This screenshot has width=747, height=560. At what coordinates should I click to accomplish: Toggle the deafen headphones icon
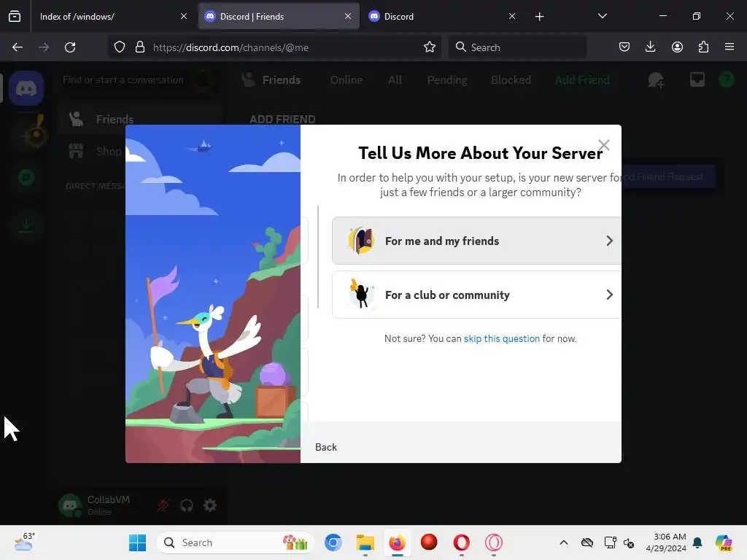pyautogui.click(x=187, y=505)
